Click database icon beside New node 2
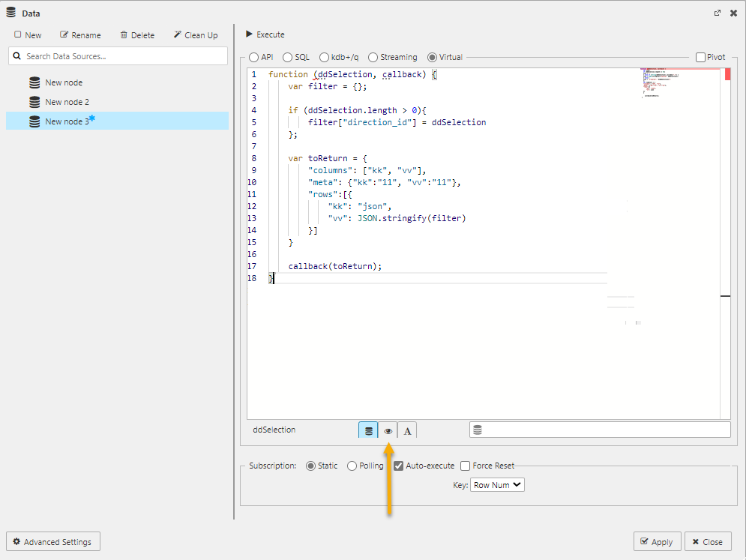Screen dimensions: 746x560 [x=34, y=102]
